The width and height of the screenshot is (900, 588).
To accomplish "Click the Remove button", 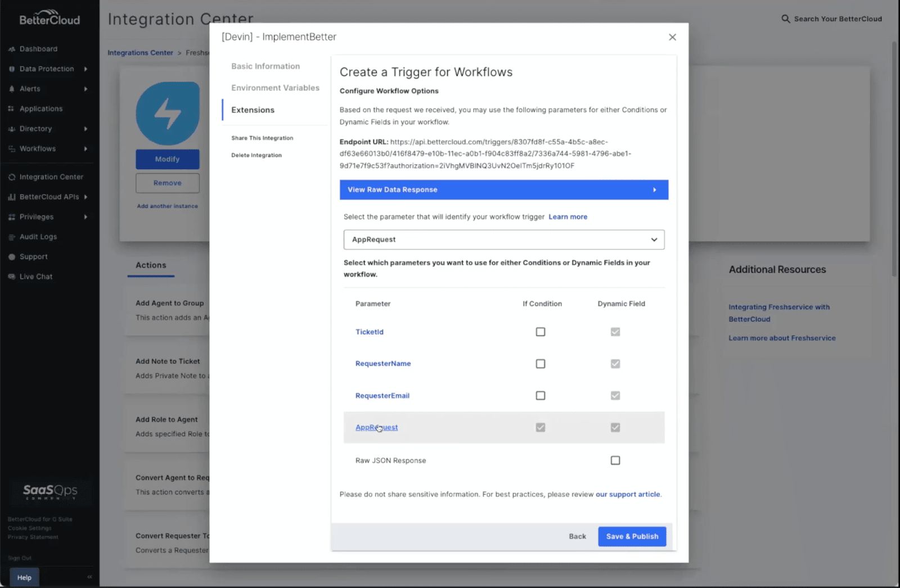I will coord(168,183).
